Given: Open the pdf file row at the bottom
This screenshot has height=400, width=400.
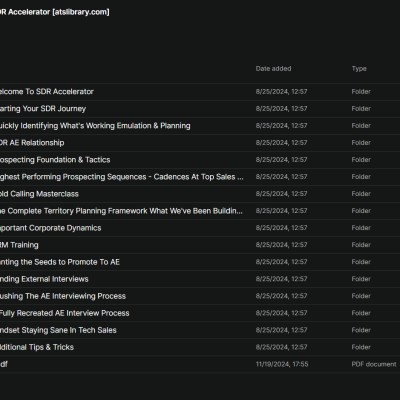Looking at the screenshot, I should pos(200,364).
